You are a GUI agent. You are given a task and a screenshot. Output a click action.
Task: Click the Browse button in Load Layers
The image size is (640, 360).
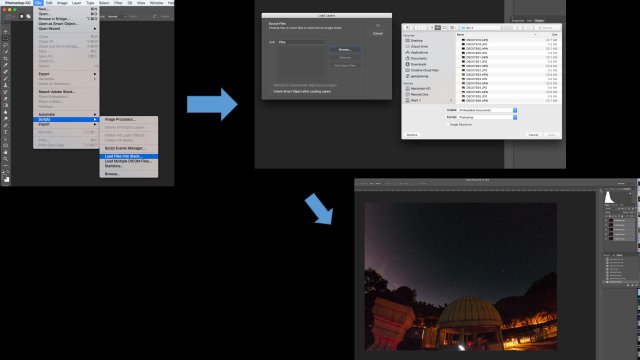(345, 49)
